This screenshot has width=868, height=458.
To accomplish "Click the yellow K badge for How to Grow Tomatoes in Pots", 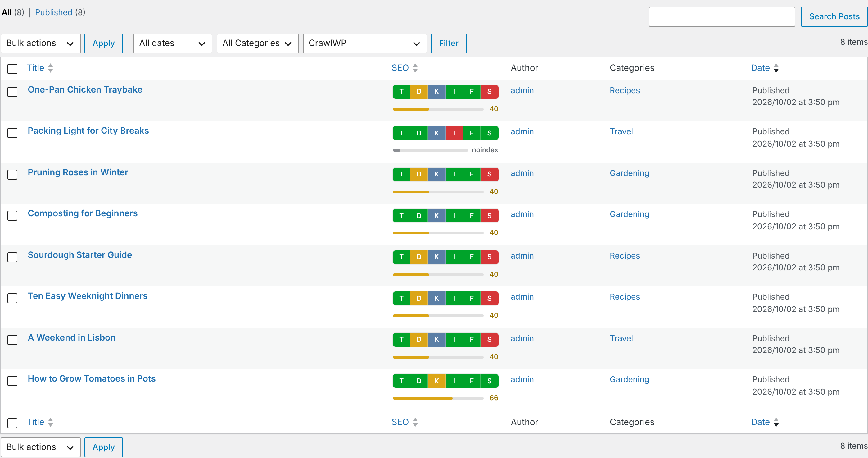I will [436, 381].
